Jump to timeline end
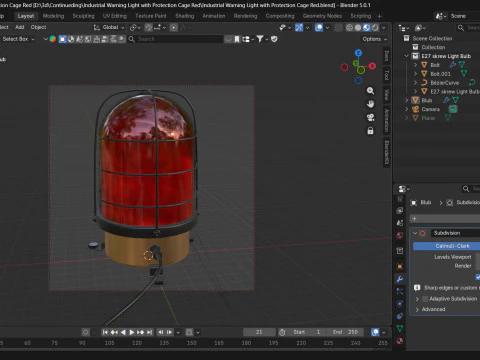The height and width of the screenshot is (360, 480). click(x=150, y=332)
